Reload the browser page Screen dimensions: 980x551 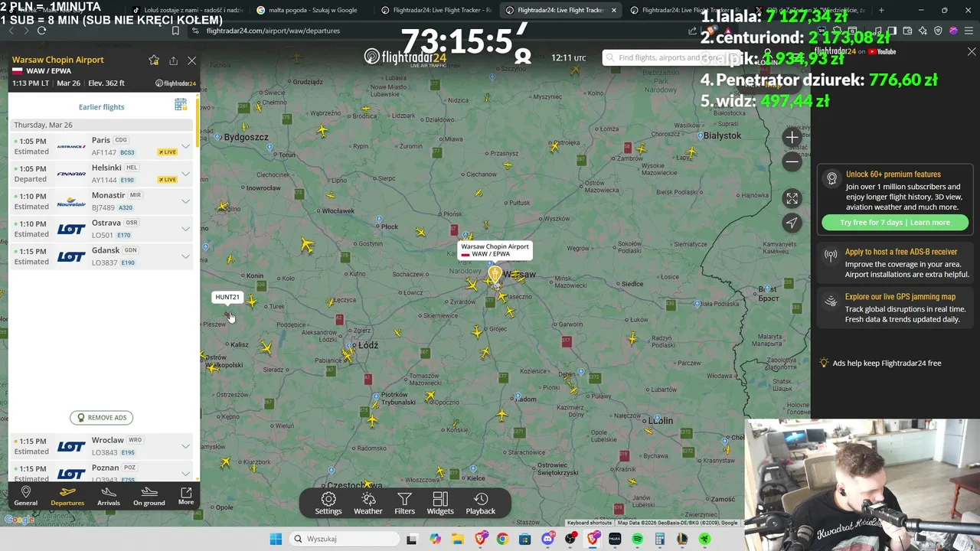(41, 31)
